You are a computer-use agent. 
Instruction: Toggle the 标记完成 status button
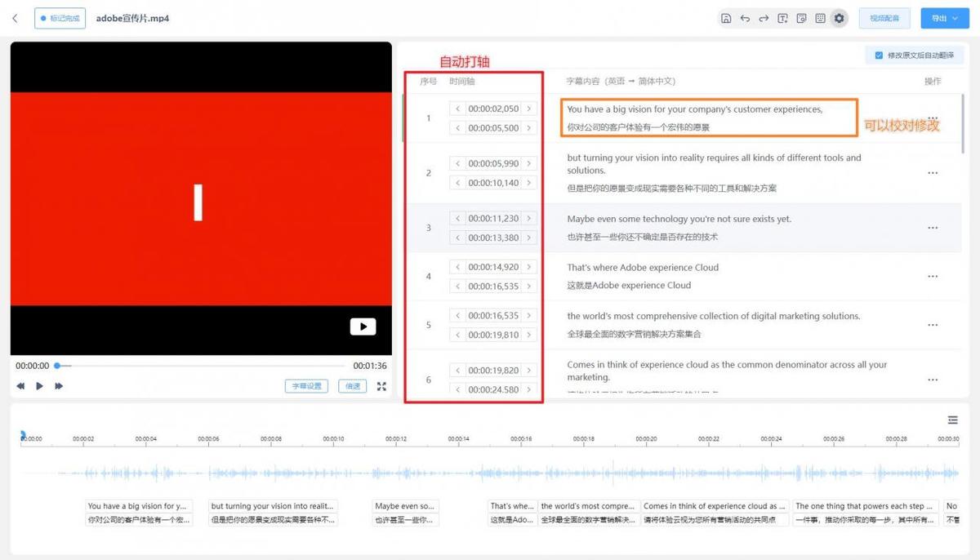tap(60, 18)
